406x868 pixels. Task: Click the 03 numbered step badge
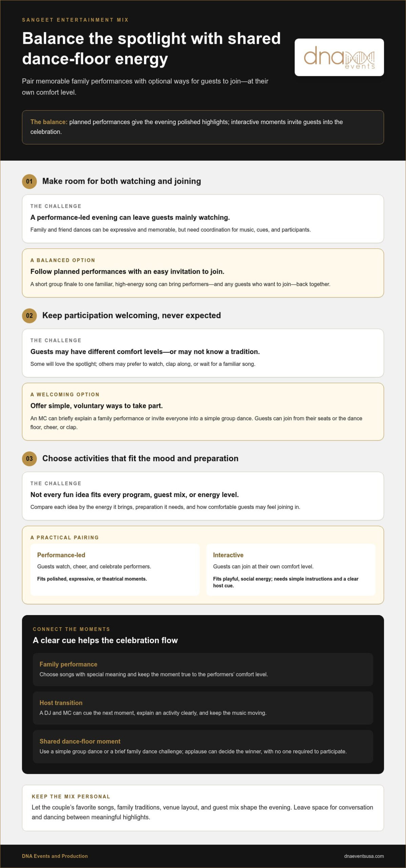click(x=30, y=459)
